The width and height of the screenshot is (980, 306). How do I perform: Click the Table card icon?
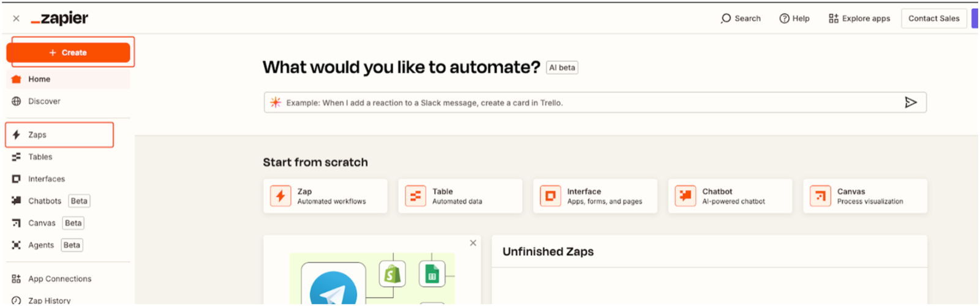pos(415,196)
